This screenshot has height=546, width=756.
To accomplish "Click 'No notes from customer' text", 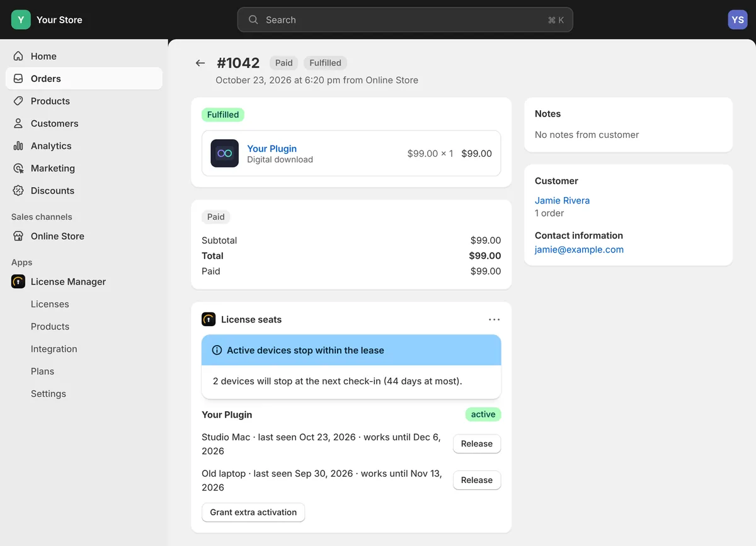I will pos(587,135).
